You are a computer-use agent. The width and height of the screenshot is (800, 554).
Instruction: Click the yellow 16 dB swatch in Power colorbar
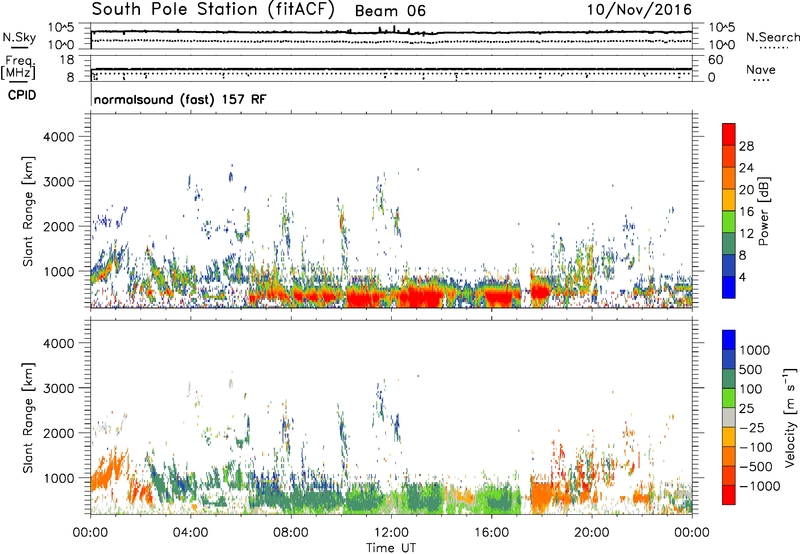[729, 199]
